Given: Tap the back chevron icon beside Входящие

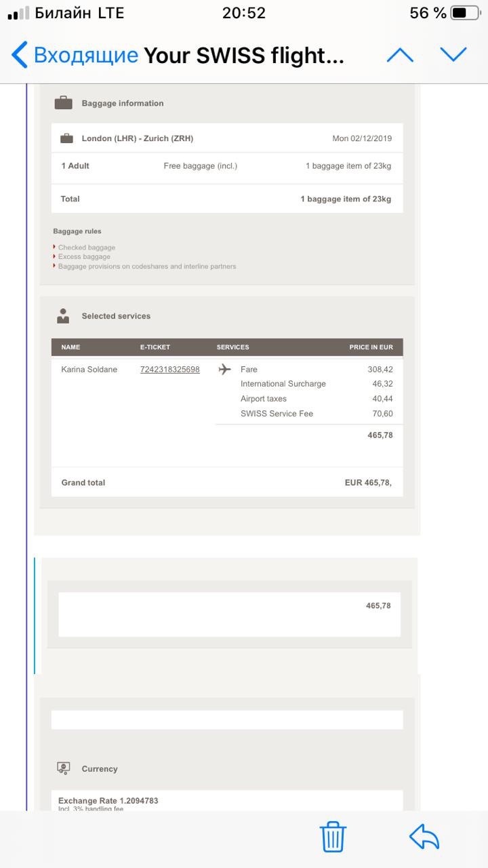Looking at the screenshot, I should click(20, 55).
